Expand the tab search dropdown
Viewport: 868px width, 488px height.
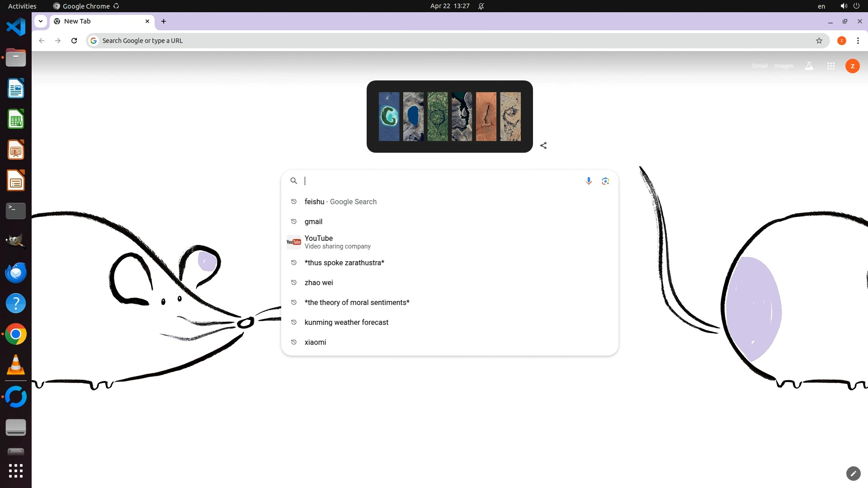click(x=41, y=21)
